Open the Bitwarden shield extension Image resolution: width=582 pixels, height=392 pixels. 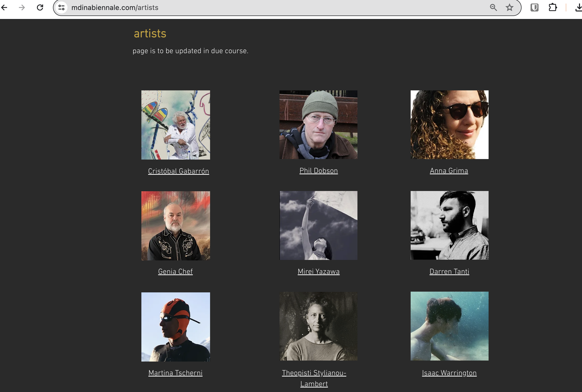535,7
